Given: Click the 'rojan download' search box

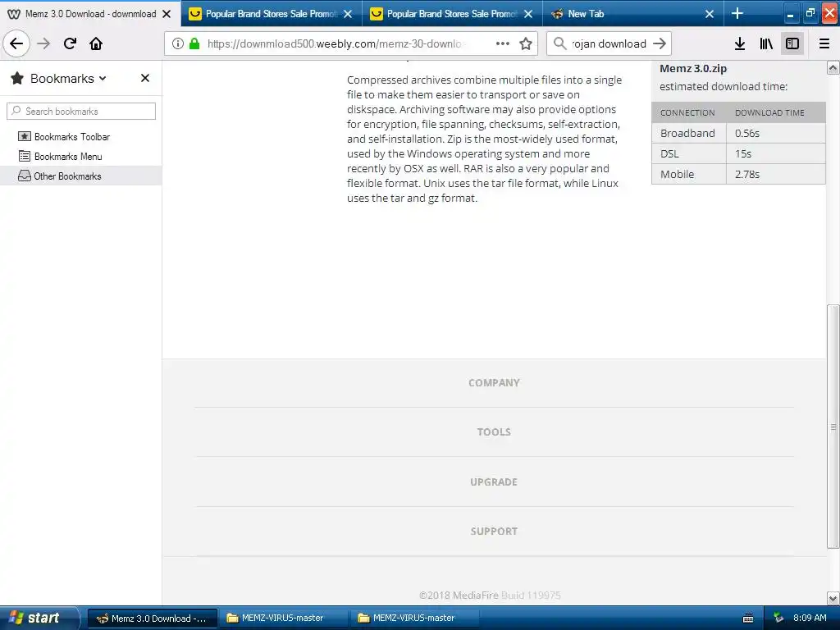Looking at the screenshot, I should coord(609,43).
